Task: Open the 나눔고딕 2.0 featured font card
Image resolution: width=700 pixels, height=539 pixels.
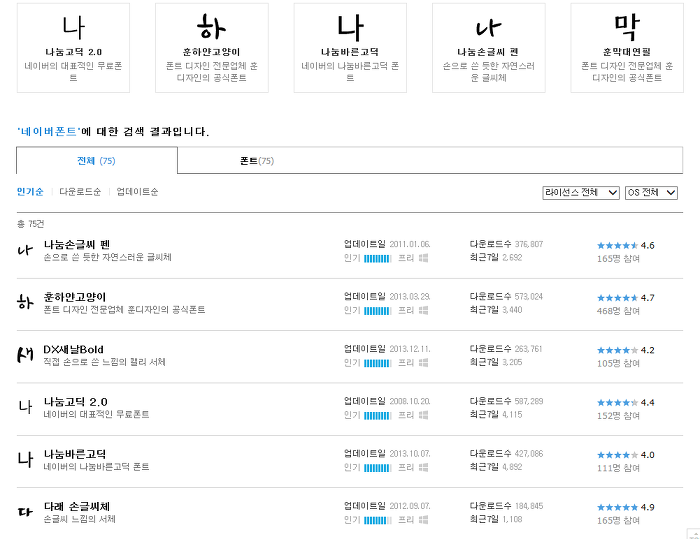Action: (73, 48)
